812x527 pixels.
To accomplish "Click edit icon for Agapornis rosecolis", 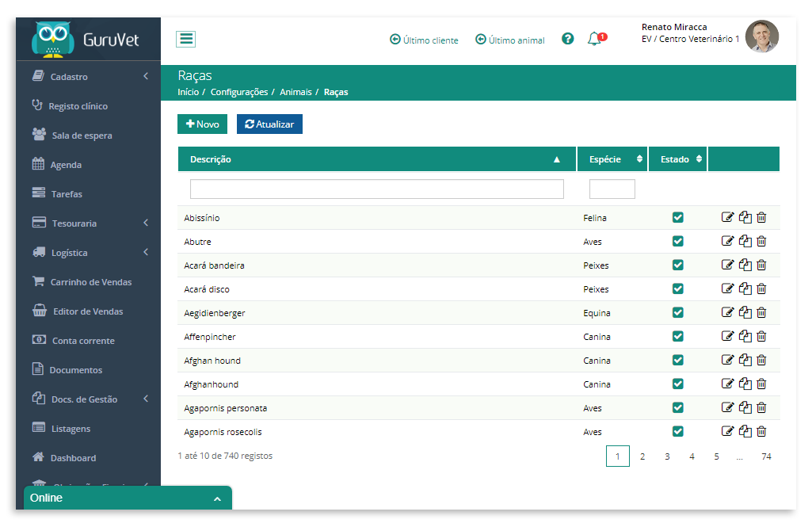I will (x=727, y=432).
